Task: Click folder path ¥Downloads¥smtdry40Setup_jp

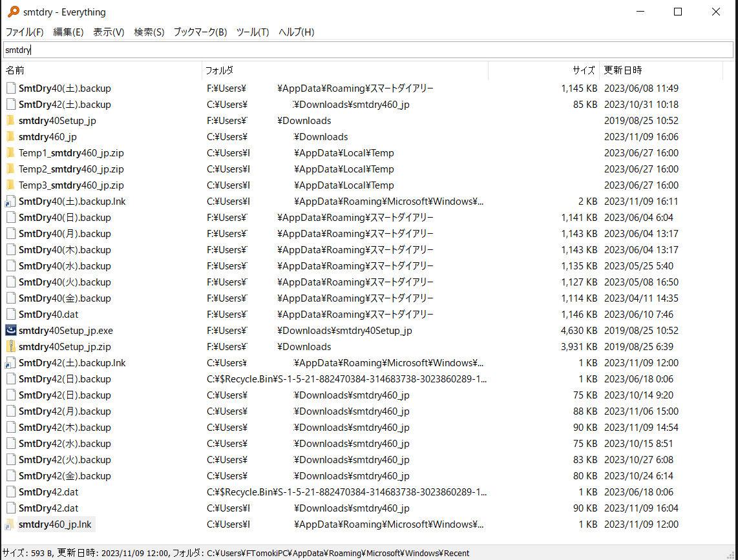Action: (344, 331)
